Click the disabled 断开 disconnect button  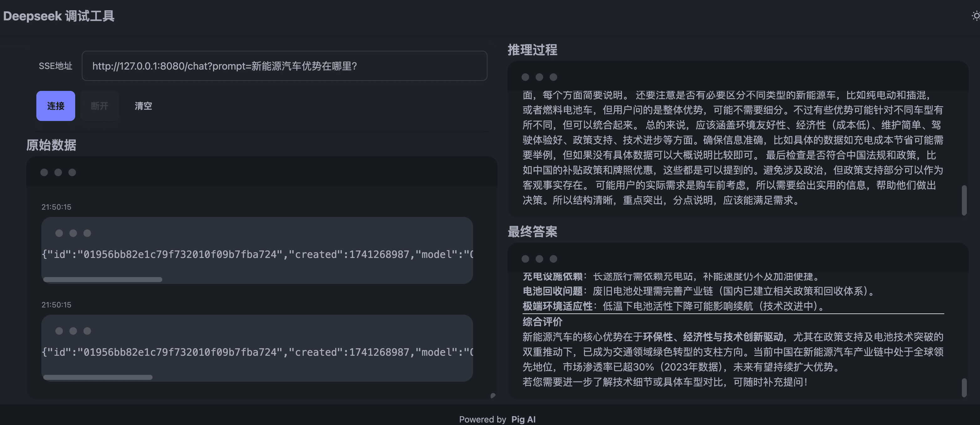point(99,106)
